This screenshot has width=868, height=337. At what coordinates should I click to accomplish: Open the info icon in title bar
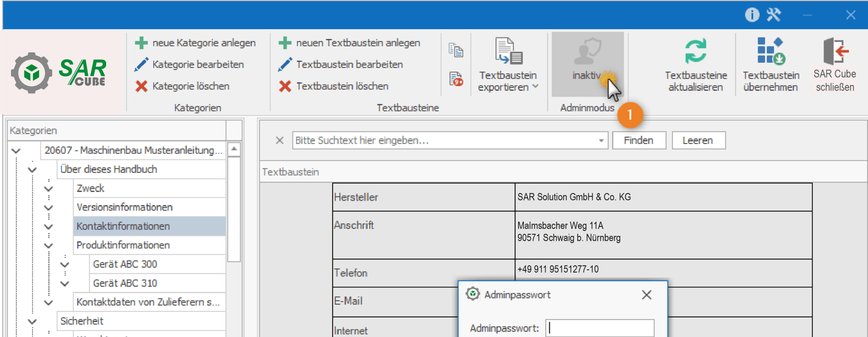click(x=752, y=15)
